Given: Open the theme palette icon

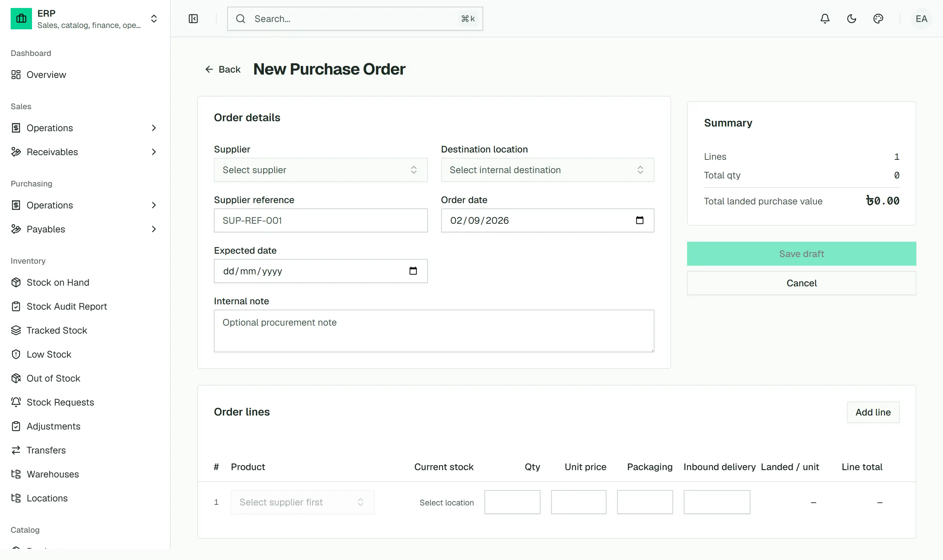Looking at the screenshot, I should pos(878,19).
